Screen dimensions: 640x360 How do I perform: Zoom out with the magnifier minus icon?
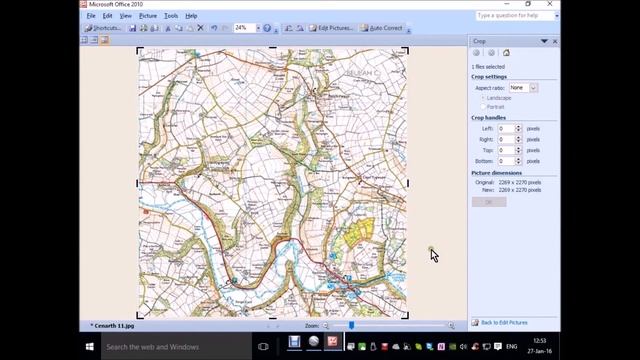326,326
